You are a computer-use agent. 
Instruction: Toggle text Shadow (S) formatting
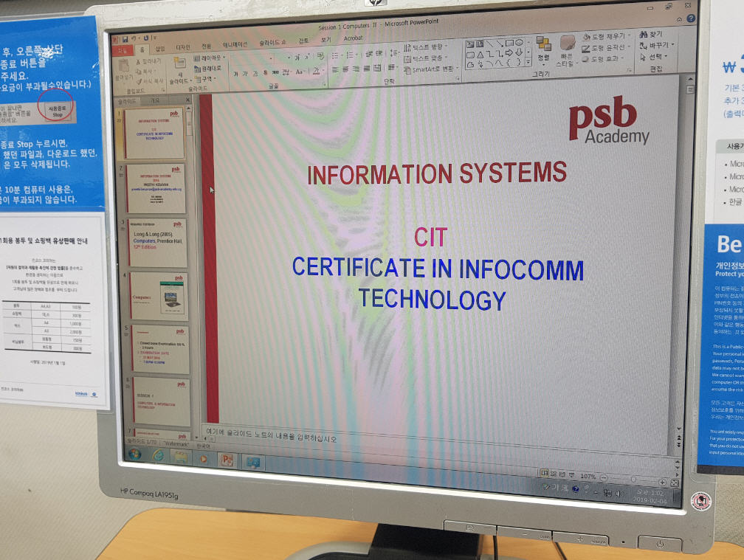click(265, 72)
